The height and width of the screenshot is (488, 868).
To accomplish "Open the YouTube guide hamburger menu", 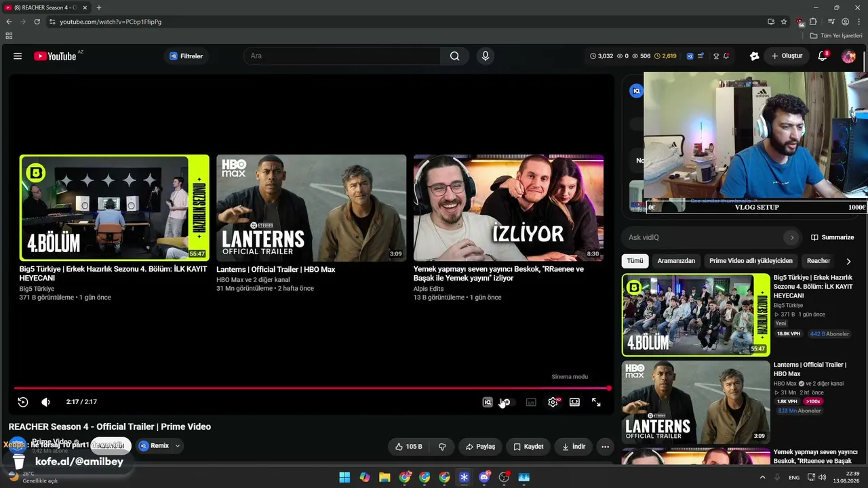I will tap(18, 56).
